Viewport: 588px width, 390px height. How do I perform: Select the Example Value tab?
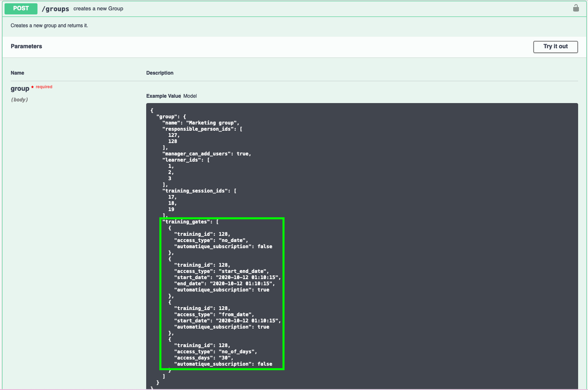[x=163, y=96]
